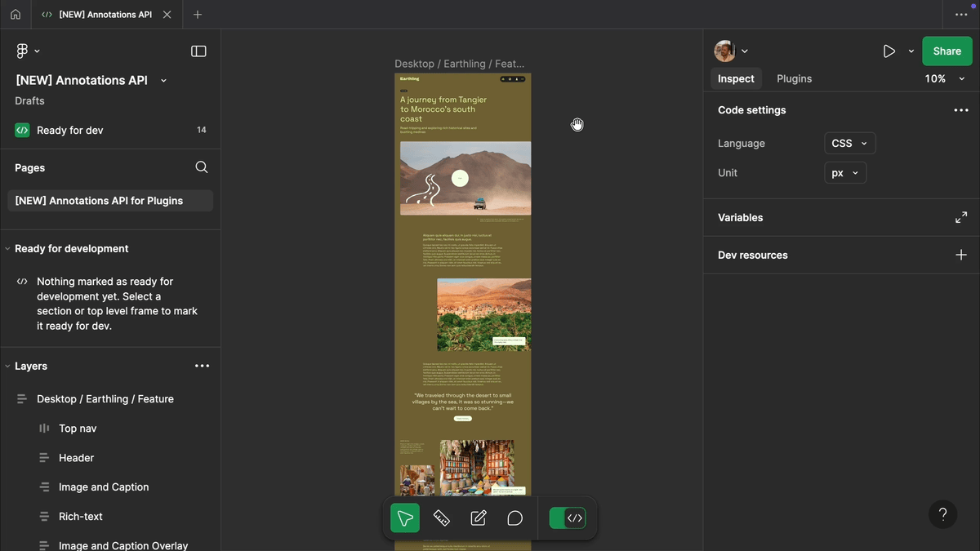Close the Annotations API file tab

[167, 15]
